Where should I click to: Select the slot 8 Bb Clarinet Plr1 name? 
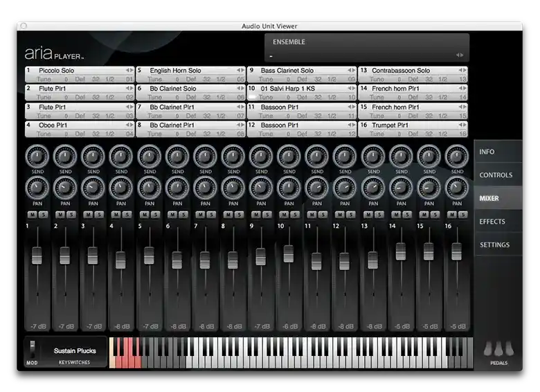172,125
